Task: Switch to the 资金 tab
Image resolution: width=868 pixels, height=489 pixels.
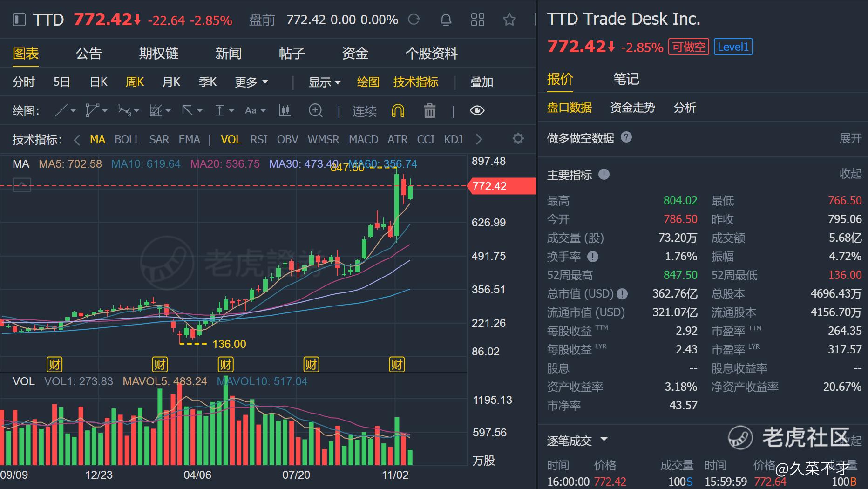Action: (355, 53)
